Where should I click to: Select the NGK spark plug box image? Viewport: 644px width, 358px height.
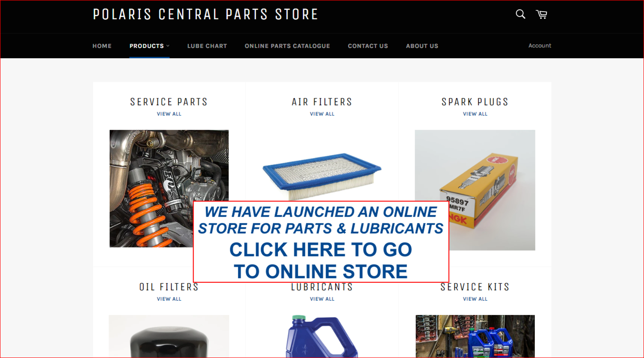point(475,190)
